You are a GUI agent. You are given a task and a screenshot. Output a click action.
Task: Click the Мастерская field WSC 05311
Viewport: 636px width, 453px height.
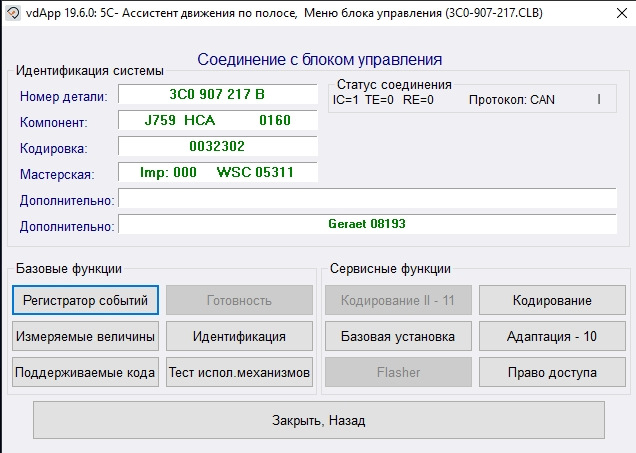pos(218,172)
